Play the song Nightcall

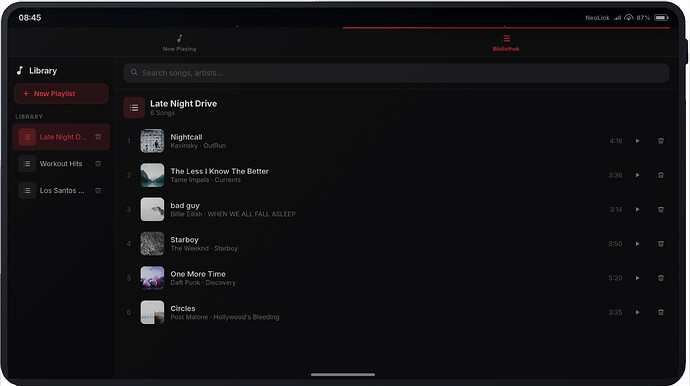click(x=637, y=141)
